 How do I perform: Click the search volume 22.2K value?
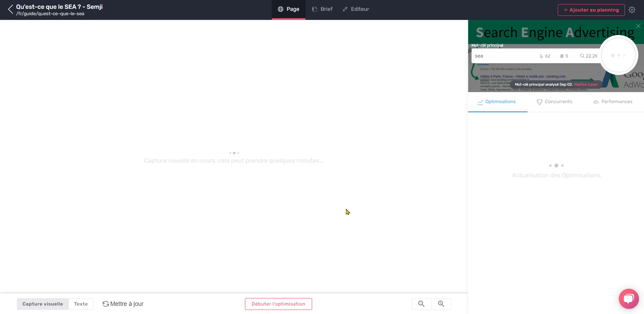pyautogui.click(x=589, y=56)
